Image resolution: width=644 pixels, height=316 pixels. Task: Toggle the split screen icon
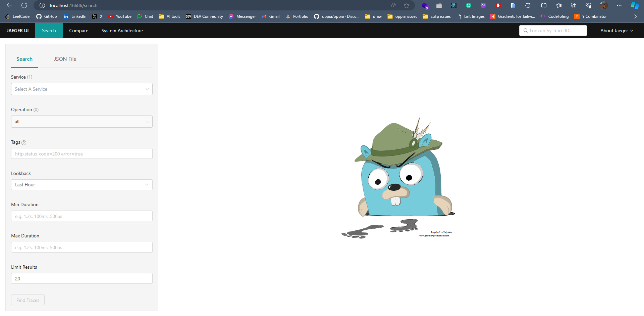544,5
